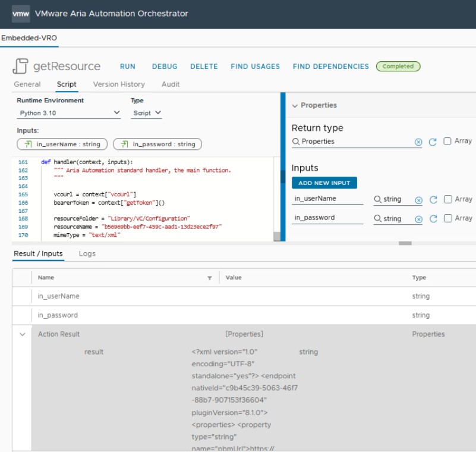Image resolution: width=476 pixels, height=452 pixels.
Task: Clear the in_password string type
Action: [x=418, y=219]
